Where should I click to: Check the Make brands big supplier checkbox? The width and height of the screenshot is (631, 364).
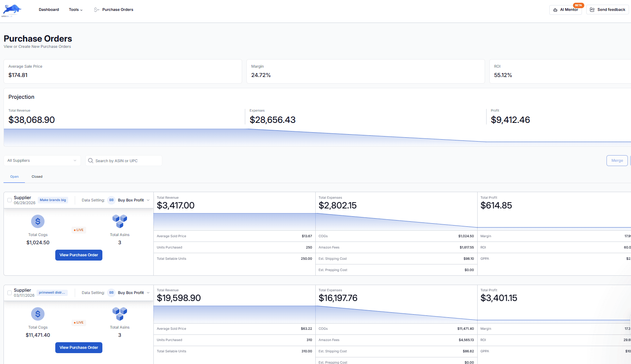click(x=10, y=200)
